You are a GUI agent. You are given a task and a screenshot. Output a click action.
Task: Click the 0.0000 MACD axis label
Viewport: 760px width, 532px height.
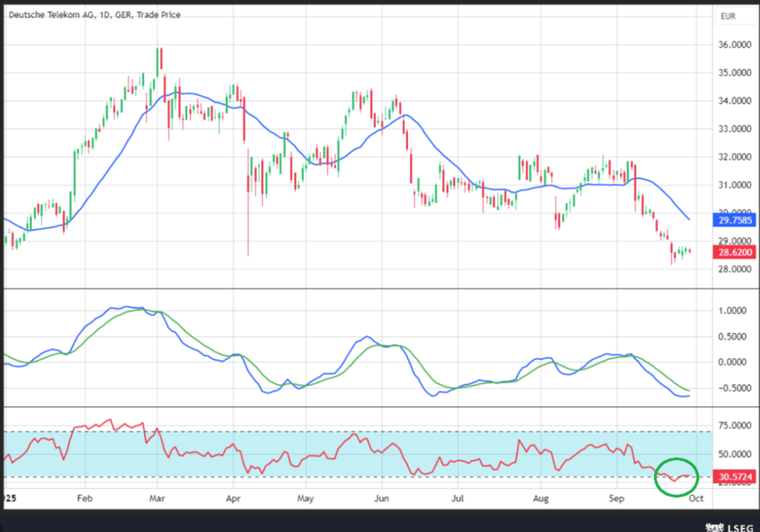pyautogui.click(x=732, y=362)
